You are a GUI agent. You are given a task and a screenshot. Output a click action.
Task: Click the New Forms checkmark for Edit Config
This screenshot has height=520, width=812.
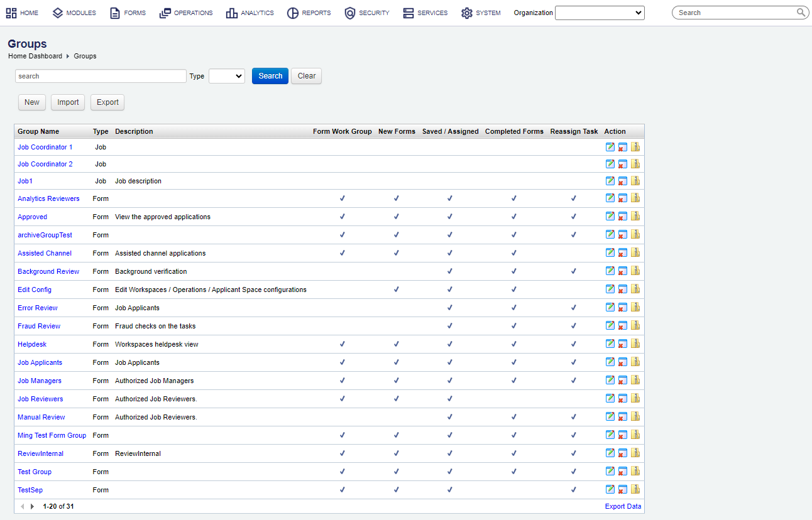397,289
